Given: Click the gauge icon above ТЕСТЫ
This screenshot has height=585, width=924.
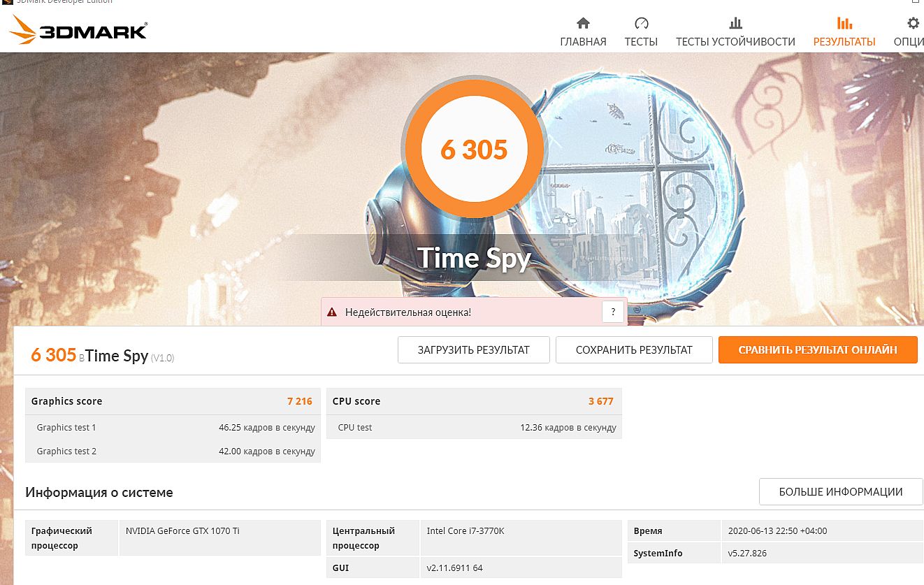Looking at the screenshot, I should 641,23.
